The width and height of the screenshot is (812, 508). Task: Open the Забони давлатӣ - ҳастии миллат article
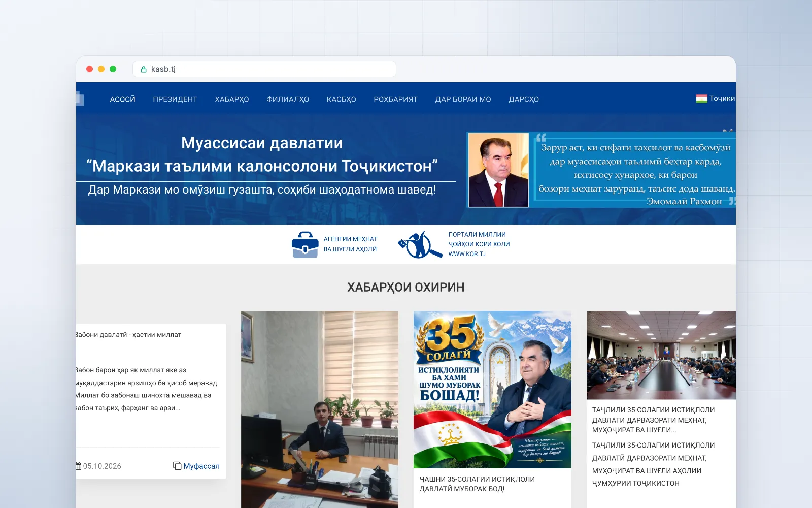(x=128, y=335)
